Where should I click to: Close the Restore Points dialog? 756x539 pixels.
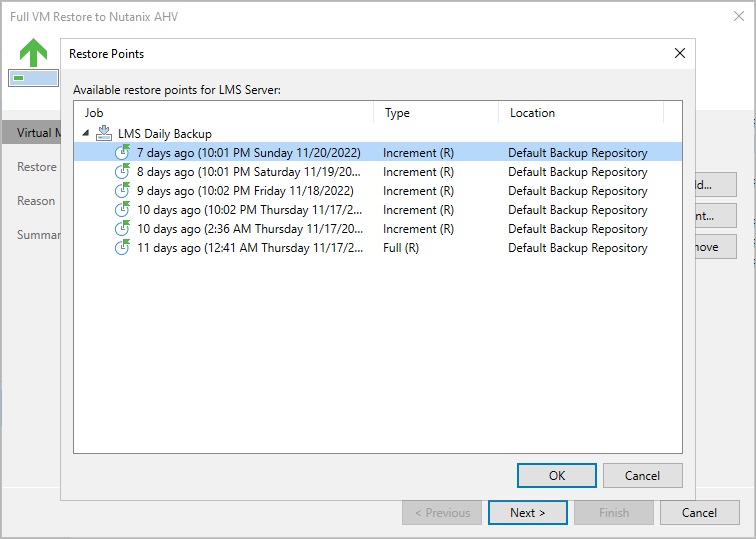[680, 53]
